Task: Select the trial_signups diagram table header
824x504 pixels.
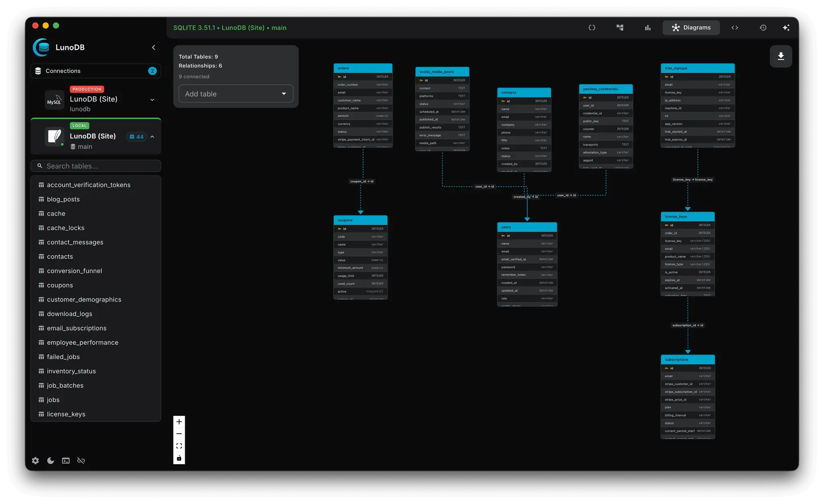Action: click(698, 68)
